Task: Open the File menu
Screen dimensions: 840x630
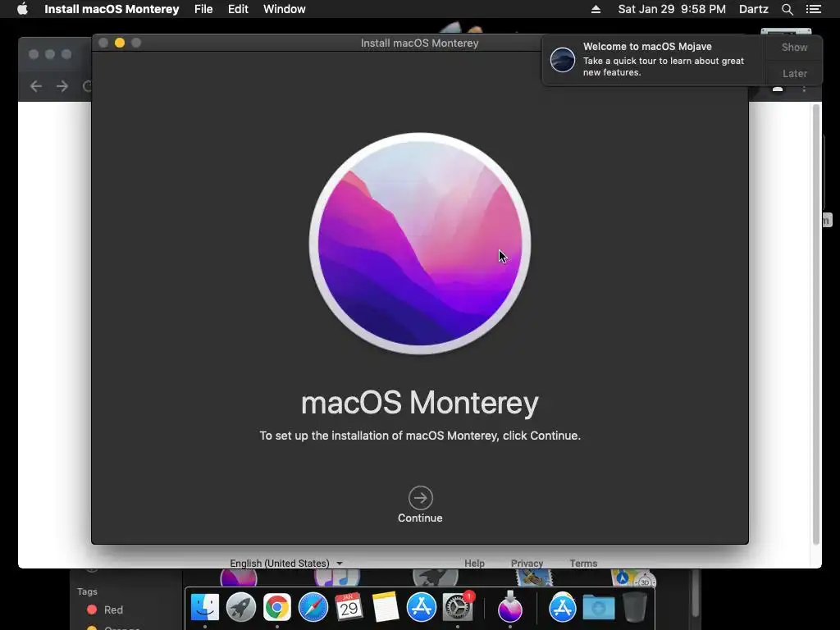Action: click(x=203, y=9)
